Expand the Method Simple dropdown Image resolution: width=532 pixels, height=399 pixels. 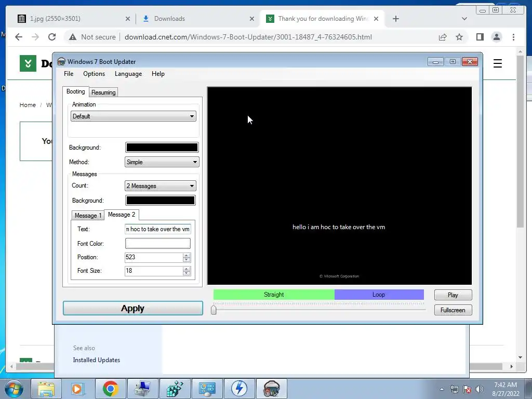coord(162,162)
